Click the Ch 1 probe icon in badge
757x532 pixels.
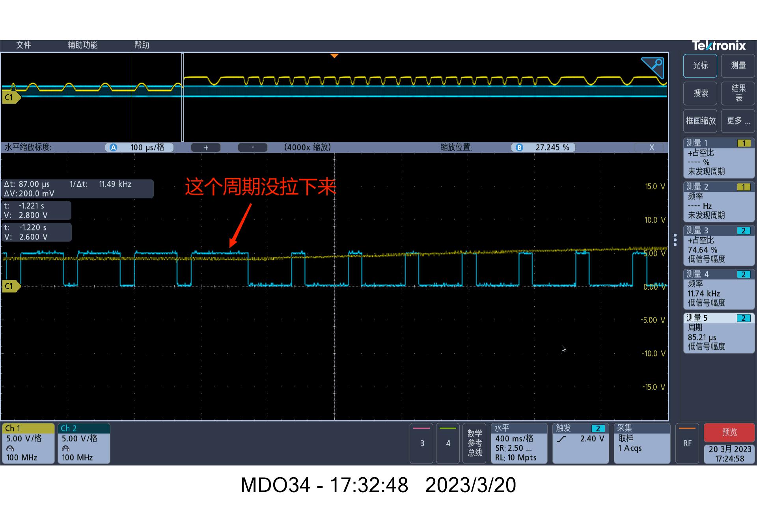[x=10, y=448]
